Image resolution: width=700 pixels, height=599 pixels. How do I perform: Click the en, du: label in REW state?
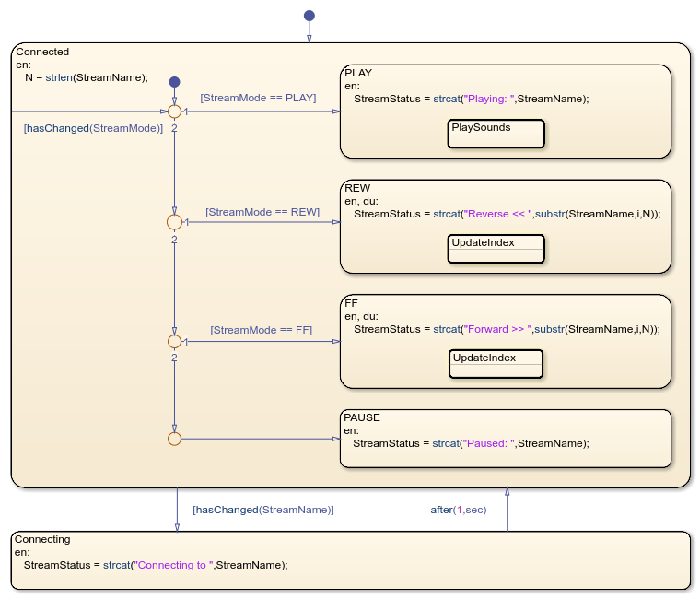[361, 201]
